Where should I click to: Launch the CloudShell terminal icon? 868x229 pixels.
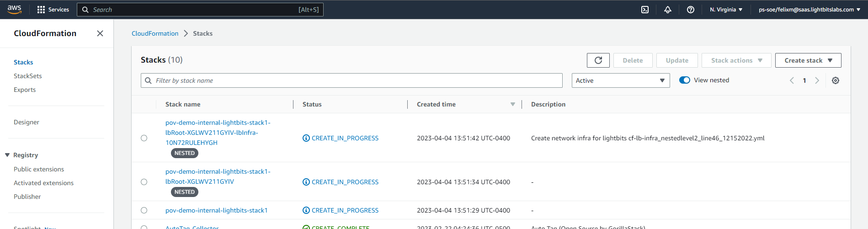tap(645, 10)
